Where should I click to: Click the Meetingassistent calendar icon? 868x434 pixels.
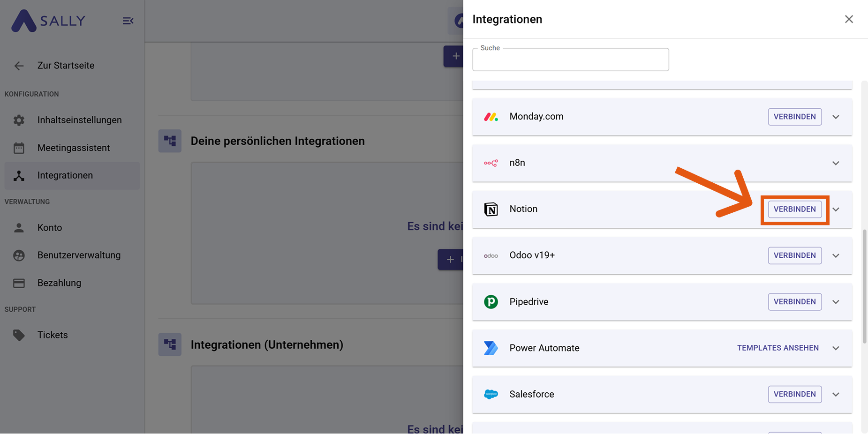[x=19, y=148]
